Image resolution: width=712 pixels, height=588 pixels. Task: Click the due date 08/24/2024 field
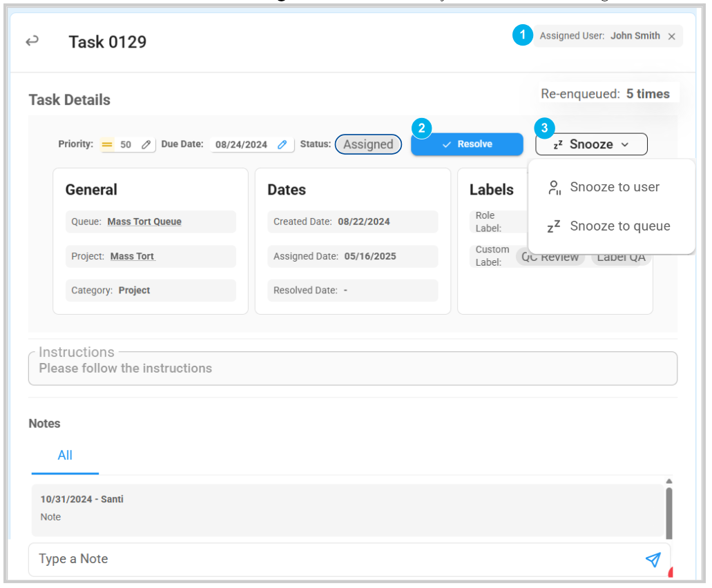tap(241, 145)
